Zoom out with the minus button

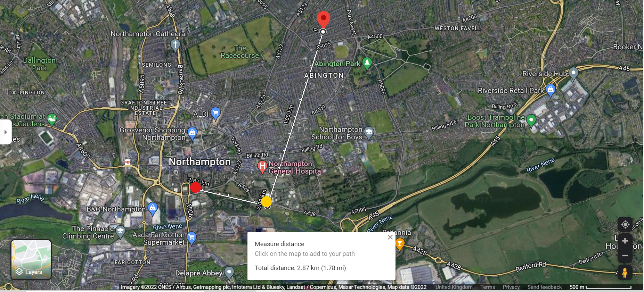click(625, 256)
